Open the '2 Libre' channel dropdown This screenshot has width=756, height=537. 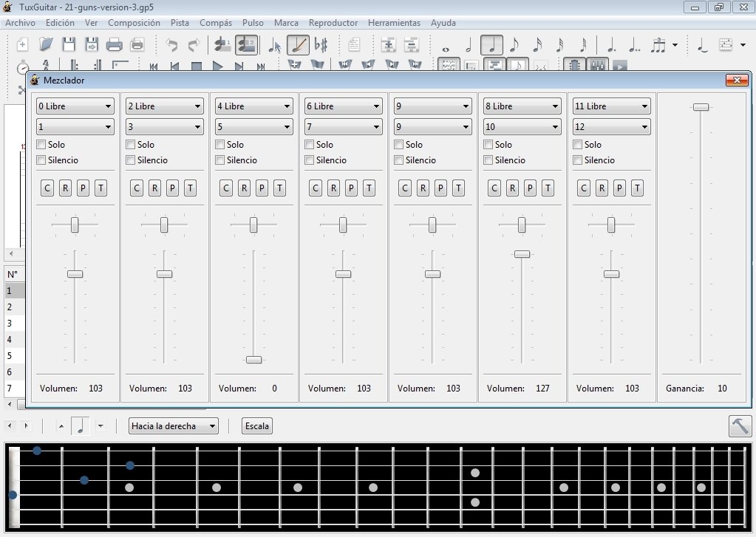[x=164, y=106]
